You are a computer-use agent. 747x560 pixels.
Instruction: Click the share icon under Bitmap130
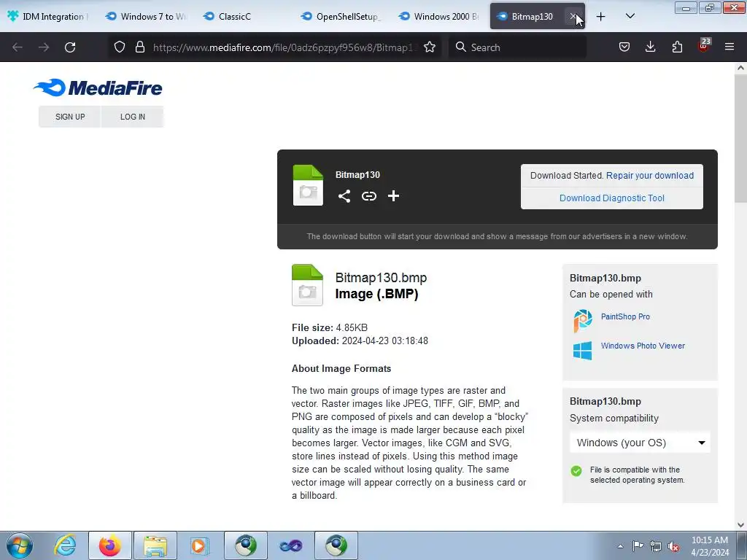[344, 196]
